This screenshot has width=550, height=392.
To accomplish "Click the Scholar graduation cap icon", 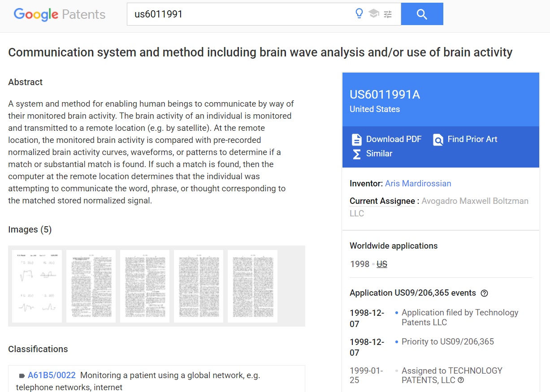I will click(x=373, y=14).
